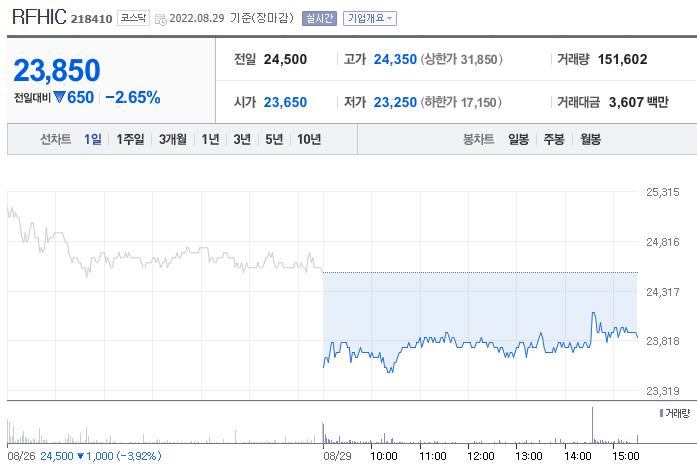Click the down-triangle icon beside 650

pos(59,97)
